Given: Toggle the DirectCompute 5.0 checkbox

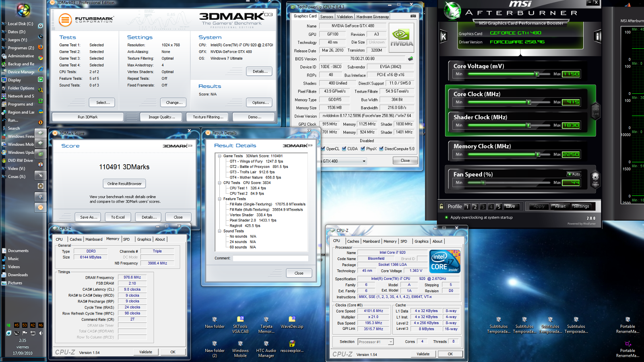Looking at the screenshot, I should tap(381, 149).
